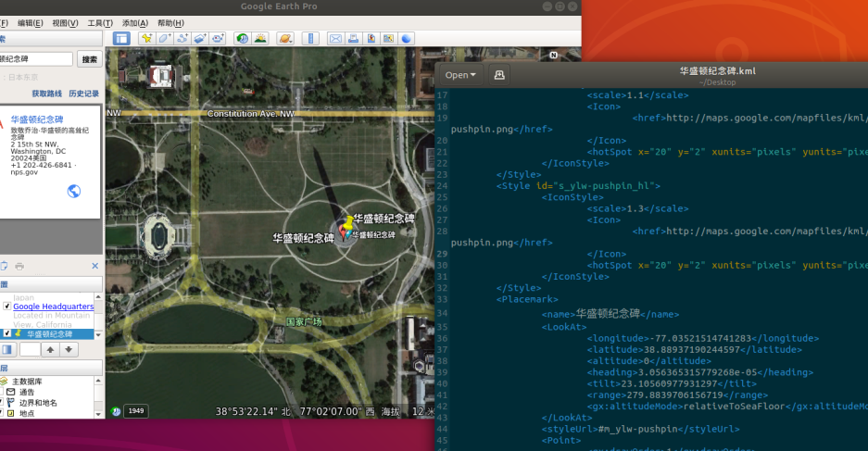Open the 视图(V) menu
Image resolution: width=868 pixels, height=451 pixels.
tap(65, 22)
